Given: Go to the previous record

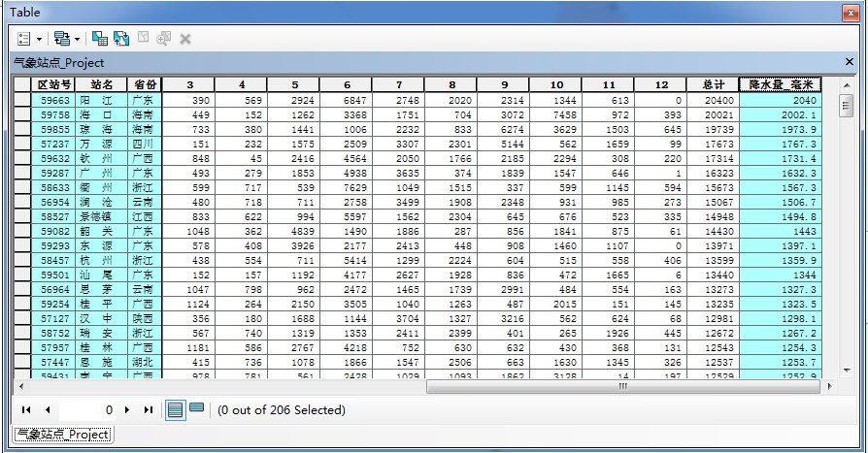Looking at the screenshot, I should pyautogui.click(x=47, y=410).
